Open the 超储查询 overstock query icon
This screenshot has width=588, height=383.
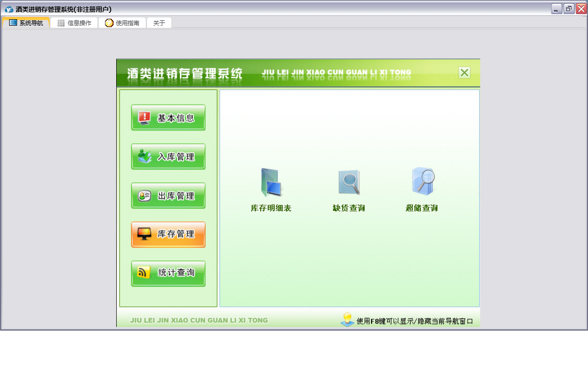422,189
